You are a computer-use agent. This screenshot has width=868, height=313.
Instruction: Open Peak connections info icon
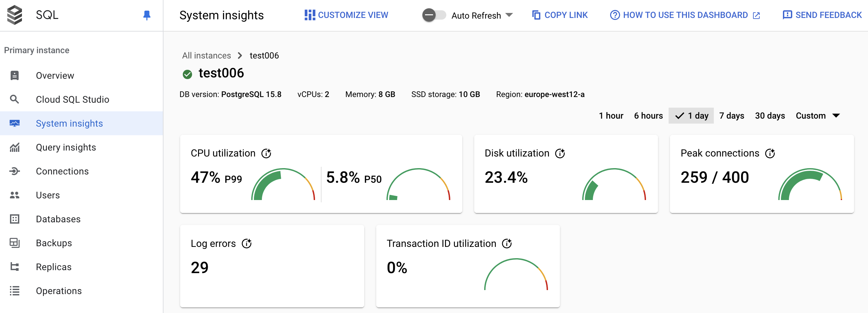(x=770, y=153)
